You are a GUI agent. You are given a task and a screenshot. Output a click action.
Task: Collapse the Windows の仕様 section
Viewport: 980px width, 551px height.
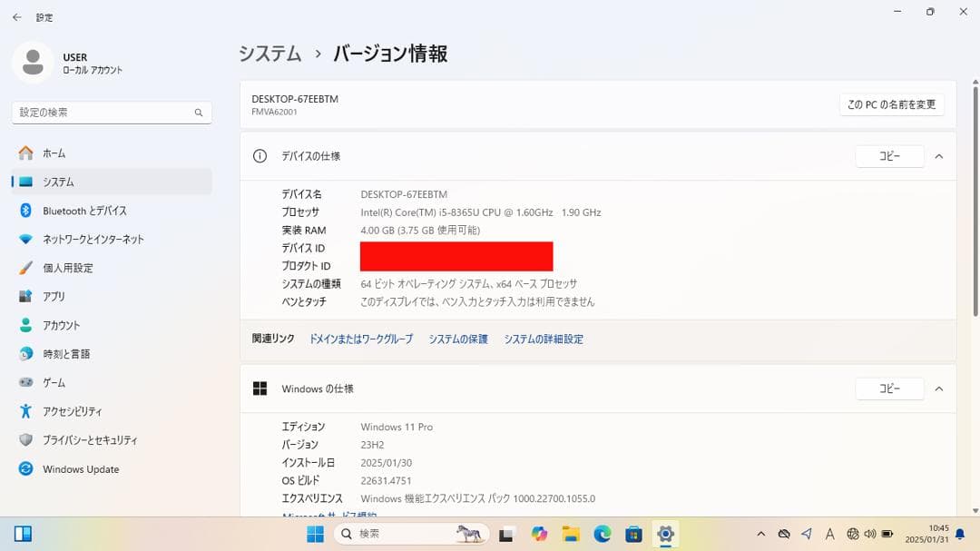click(x=939, y=389)
